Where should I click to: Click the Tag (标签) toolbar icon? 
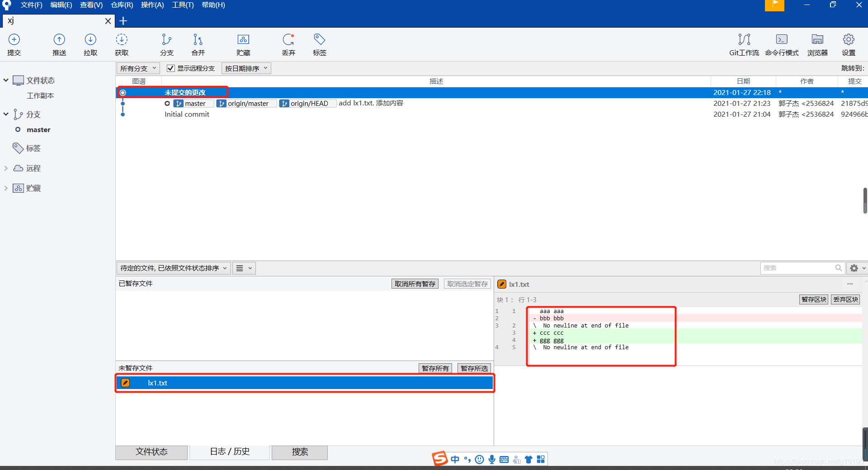[320, 44]
